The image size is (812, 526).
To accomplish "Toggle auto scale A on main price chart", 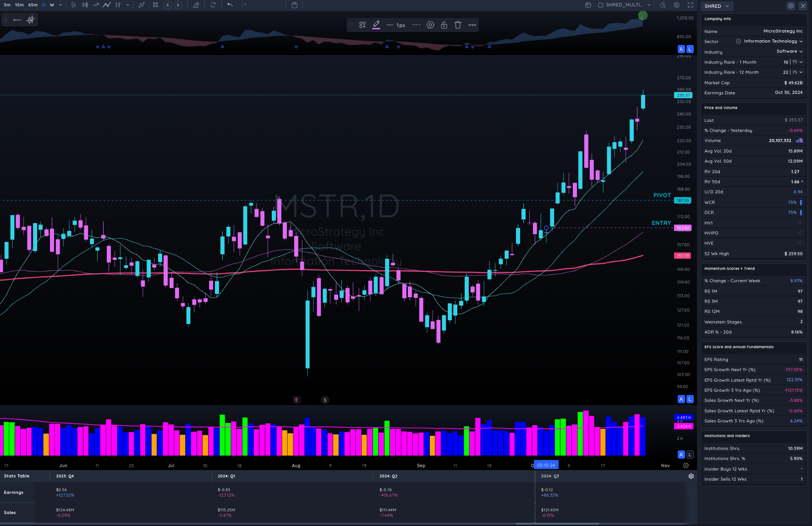I will (x=681, y=399).
